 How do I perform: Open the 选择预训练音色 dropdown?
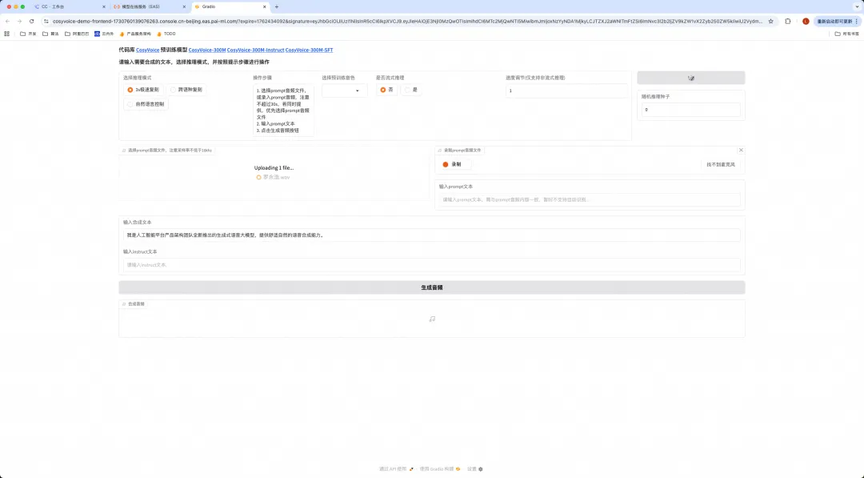point(344,90)
